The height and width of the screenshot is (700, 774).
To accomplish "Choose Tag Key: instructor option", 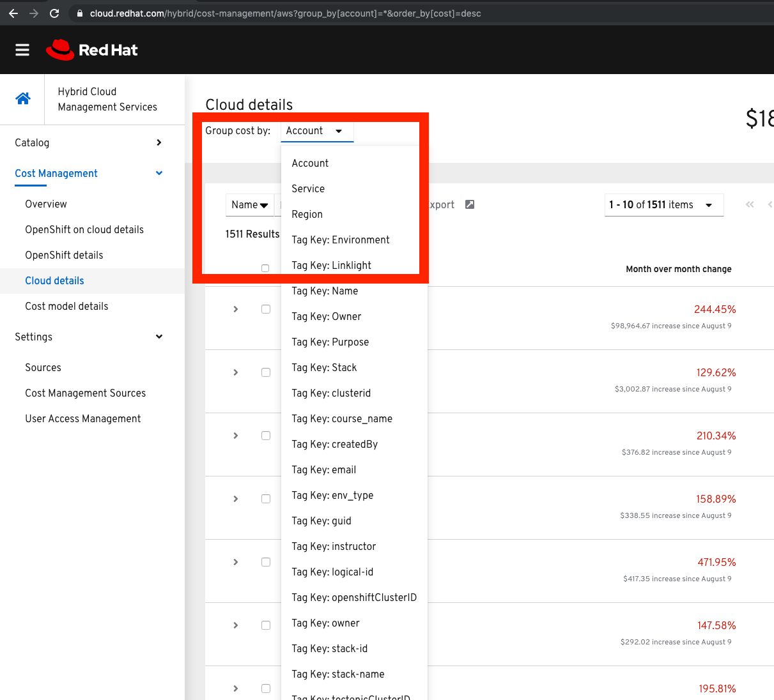I will (354, 547).
